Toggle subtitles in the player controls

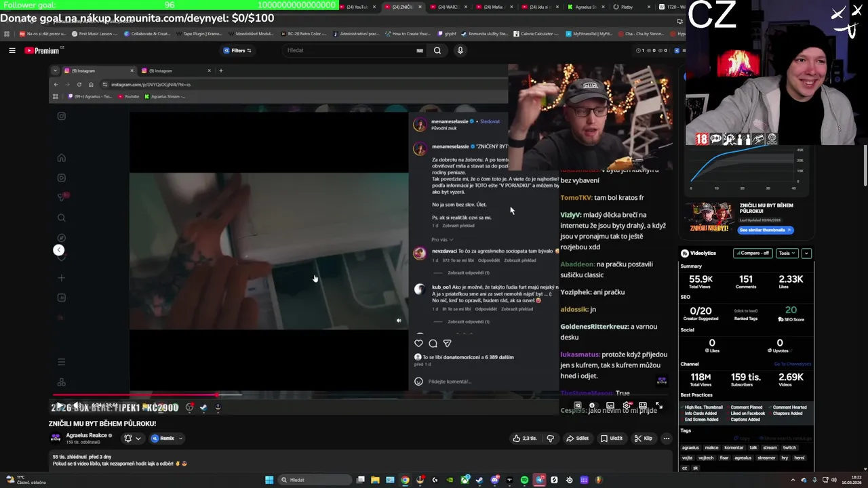(x=610, y=406)
